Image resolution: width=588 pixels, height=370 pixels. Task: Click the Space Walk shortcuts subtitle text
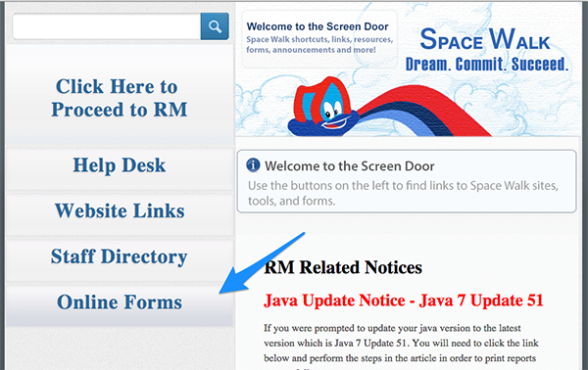click(319, 45)
